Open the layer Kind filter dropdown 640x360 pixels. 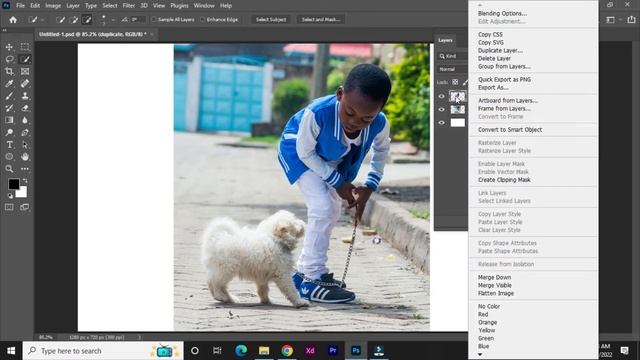(452, 56)
